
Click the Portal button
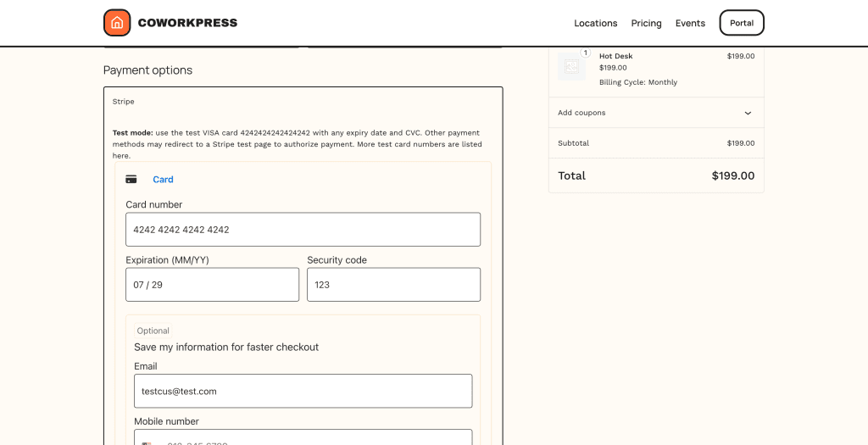coord(742,23)
